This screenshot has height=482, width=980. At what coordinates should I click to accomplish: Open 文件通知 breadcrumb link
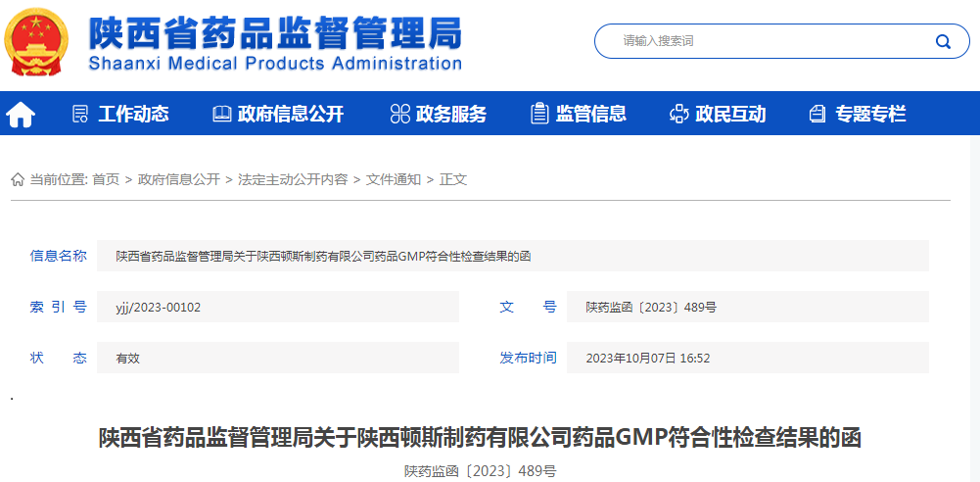click(x=394, y=179)
